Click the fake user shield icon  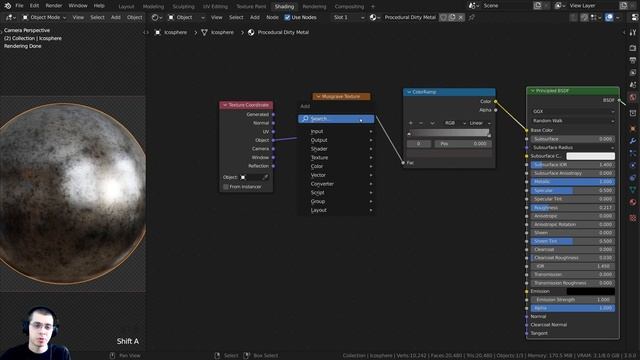click(x=443, y=18)
